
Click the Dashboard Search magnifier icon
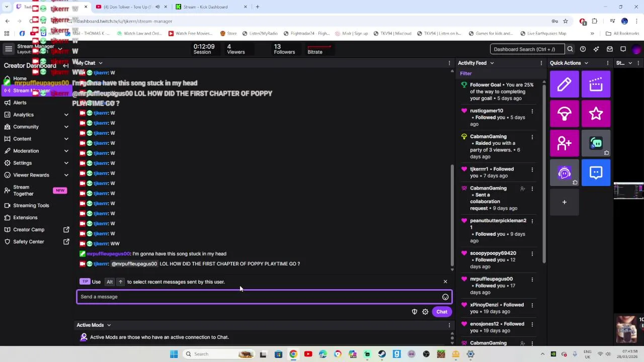[x=570, y=49]
